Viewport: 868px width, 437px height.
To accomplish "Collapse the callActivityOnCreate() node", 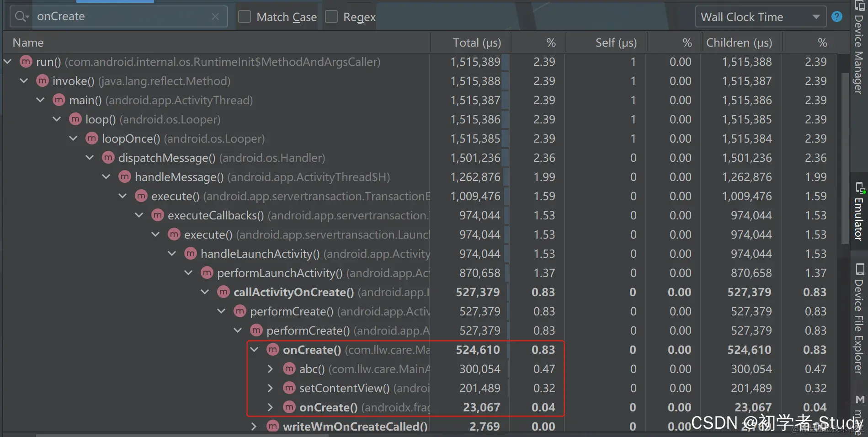I will point(205,292).
